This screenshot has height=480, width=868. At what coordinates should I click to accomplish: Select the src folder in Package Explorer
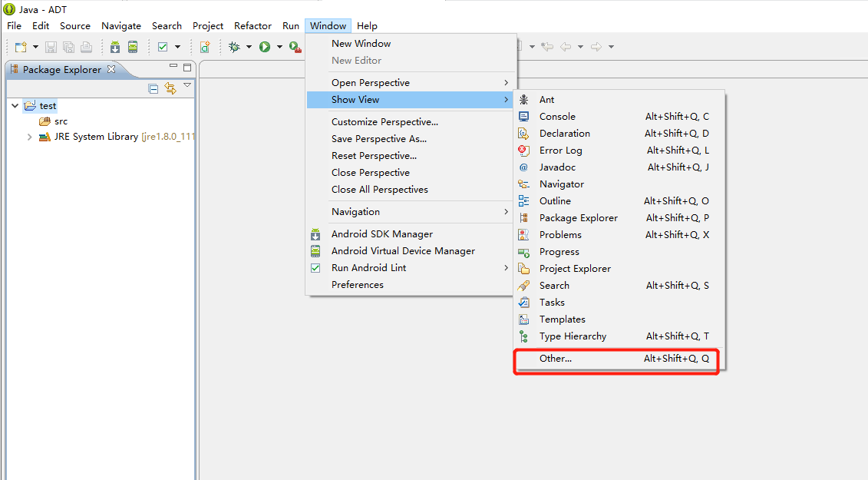point(54,121)
